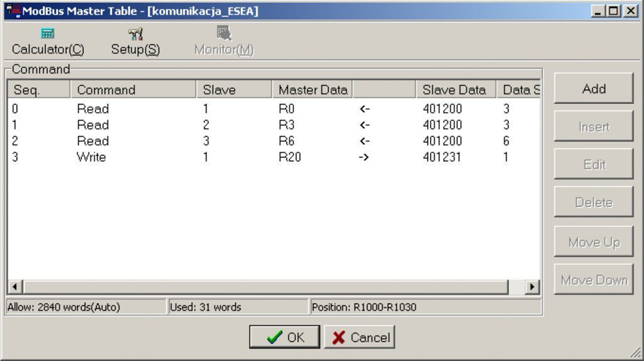This screenshot has height=361, width=644.
Task: Click the ModBus app icon in title bar
Action: pyautogui.click(x=13, y=11)
